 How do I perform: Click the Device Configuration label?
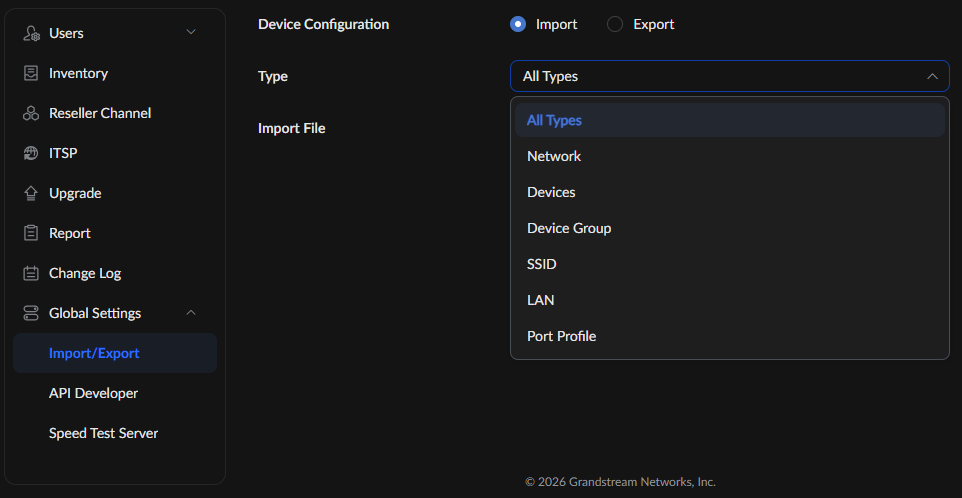[323, 25]
